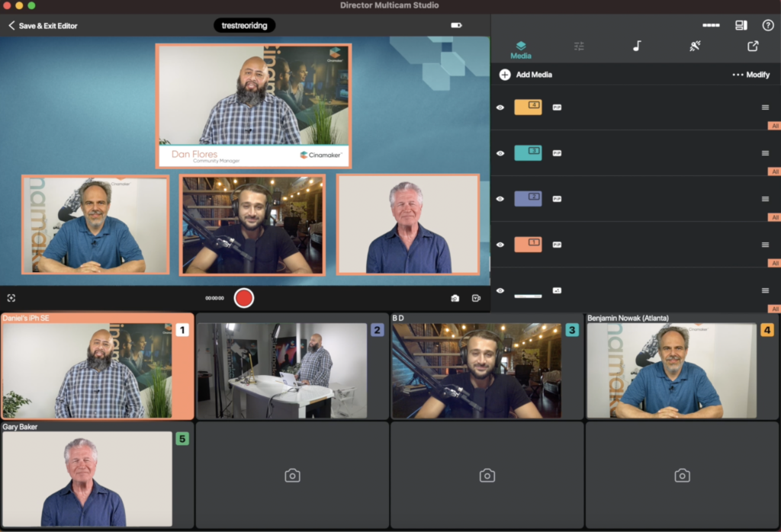The width and height of the screenshot is (781, 532).
Task: Select headphones podcaster PiP in preview
Action: (x=252, y=224)
